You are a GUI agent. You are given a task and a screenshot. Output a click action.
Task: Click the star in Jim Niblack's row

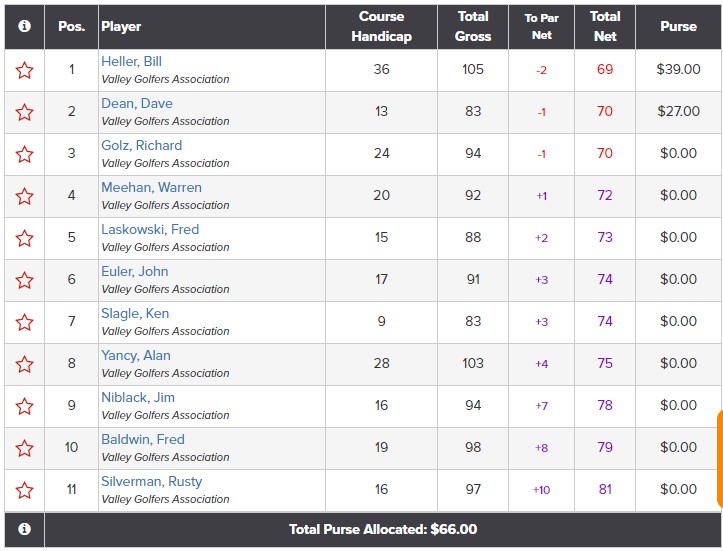click(24, 406)
